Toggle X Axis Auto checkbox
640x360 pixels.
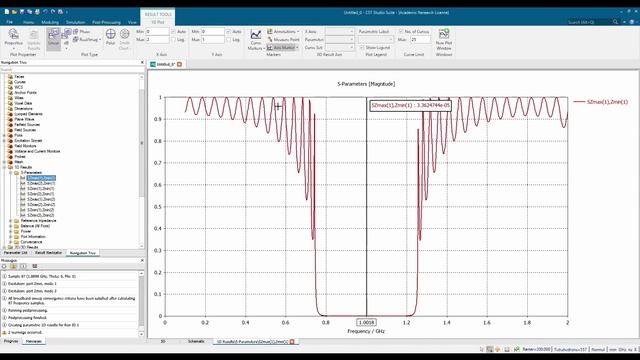point(173,31)
